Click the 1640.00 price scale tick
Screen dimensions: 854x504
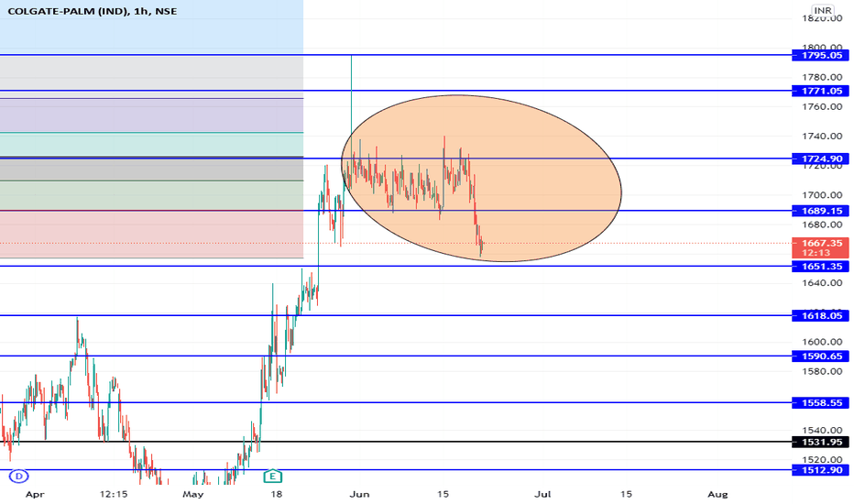click(x=822, y=283)
